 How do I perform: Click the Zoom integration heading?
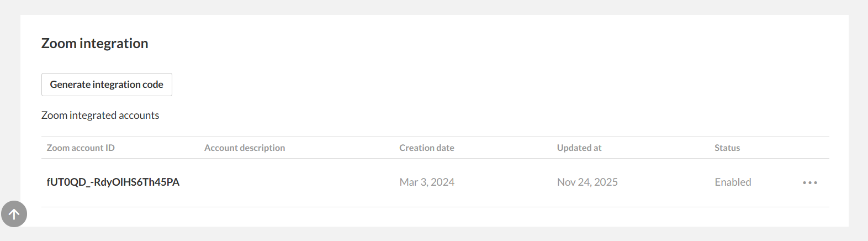[x=95, y=43]
